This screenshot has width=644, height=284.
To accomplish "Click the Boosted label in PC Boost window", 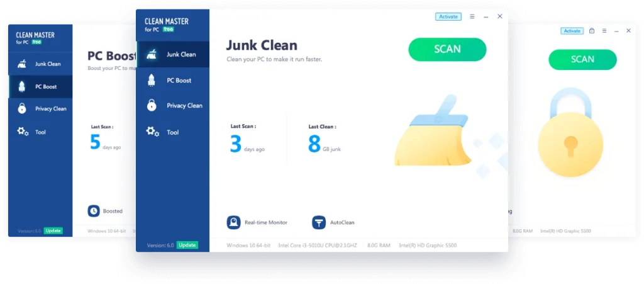I will 113,211.
